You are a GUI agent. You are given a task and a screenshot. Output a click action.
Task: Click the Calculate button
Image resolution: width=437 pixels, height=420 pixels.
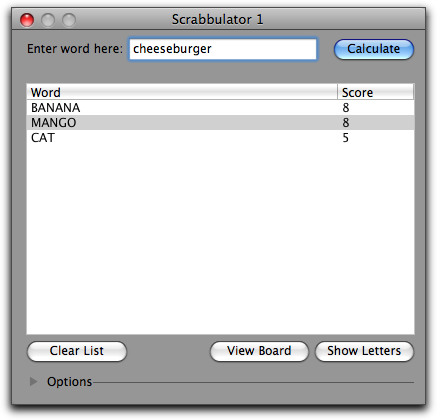click(374, 49)
